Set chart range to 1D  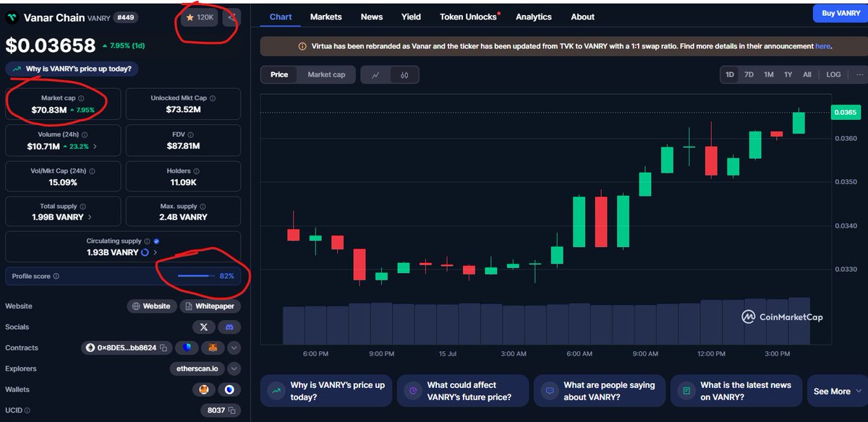coord(731,74)
